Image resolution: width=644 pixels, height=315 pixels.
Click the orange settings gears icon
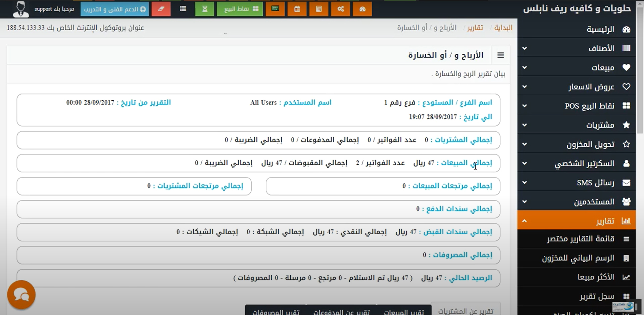[341, 9]
